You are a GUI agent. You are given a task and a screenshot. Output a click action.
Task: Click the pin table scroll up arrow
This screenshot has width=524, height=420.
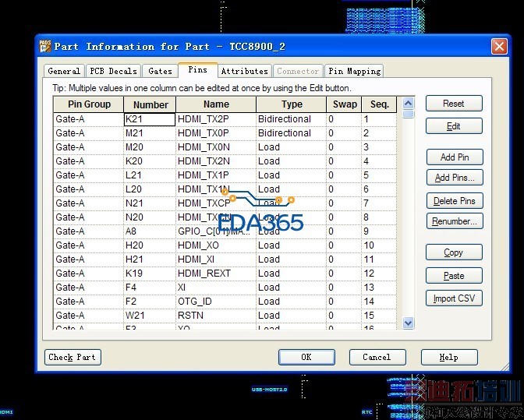pyautogui.click(x=408, y=104)
